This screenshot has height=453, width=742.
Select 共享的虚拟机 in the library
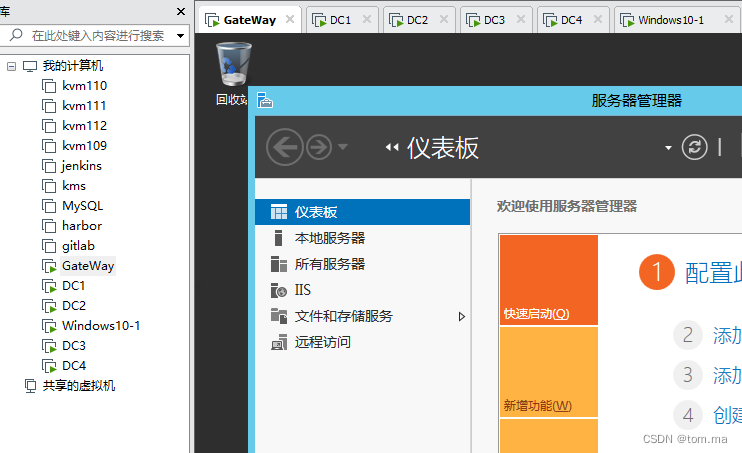click(x=79, y=386)
